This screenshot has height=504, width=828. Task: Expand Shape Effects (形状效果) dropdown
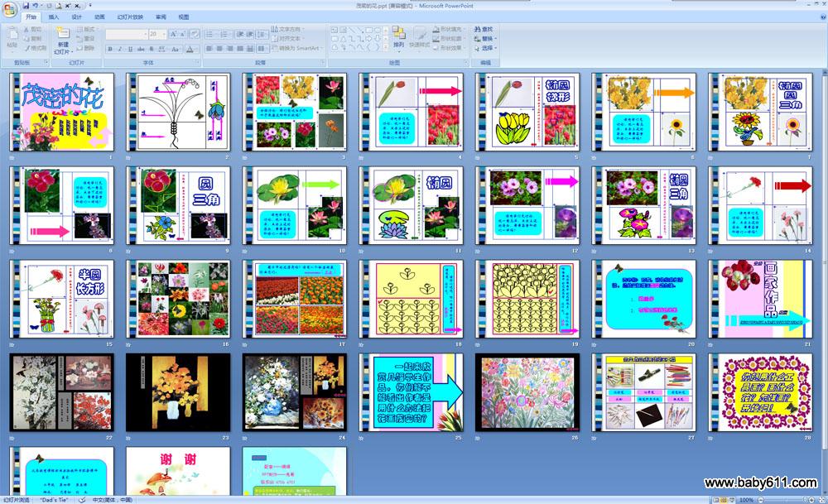[448, 48]
